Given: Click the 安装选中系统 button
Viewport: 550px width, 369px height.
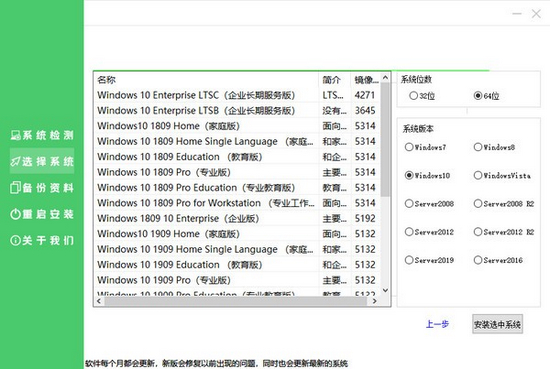Looking at the screenshot, I should pyautogui.click(x=497, y=324).
